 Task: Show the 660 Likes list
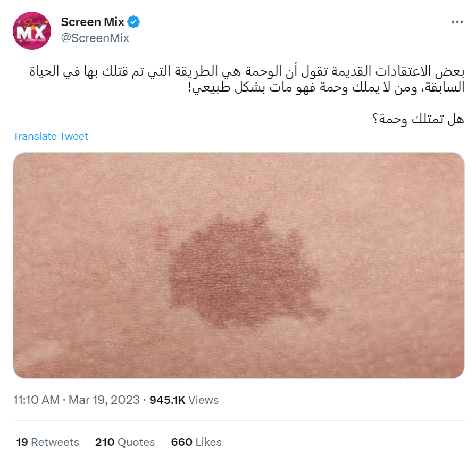tap(196, 442)
